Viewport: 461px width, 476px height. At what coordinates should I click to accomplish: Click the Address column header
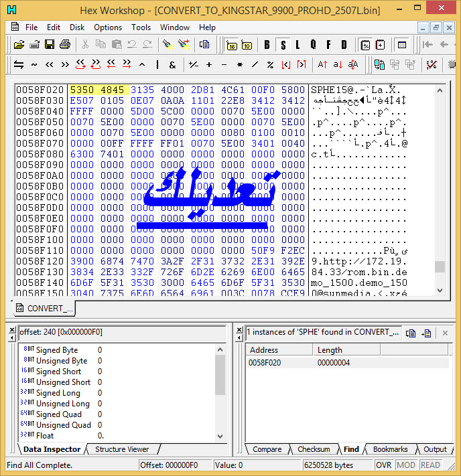click(279, 350)
